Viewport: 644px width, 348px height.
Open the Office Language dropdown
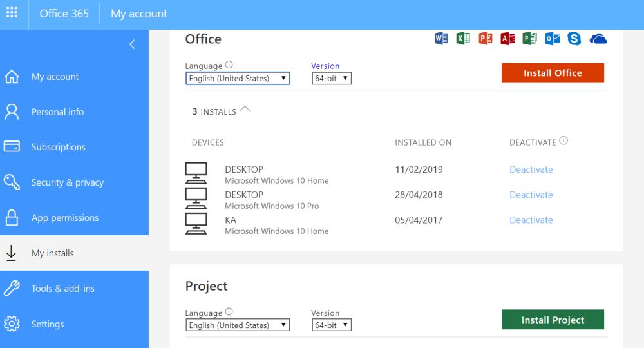[x=238, y=79]
